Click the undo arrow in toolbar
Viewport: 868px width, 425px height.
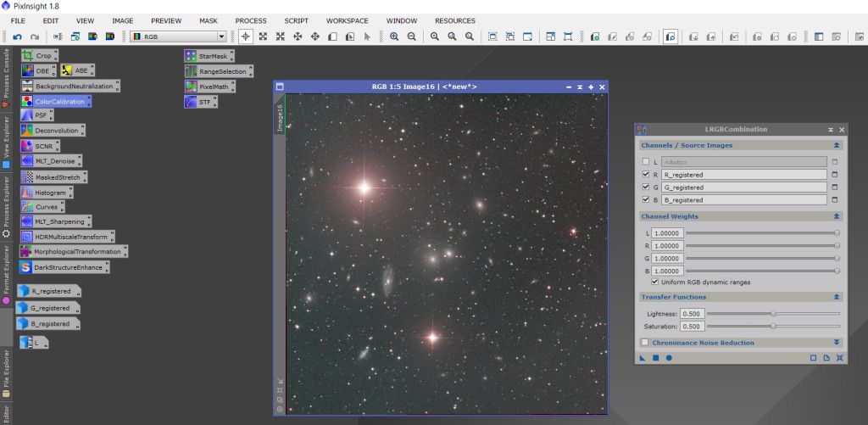pyautogui.click(x=17, y=36)
